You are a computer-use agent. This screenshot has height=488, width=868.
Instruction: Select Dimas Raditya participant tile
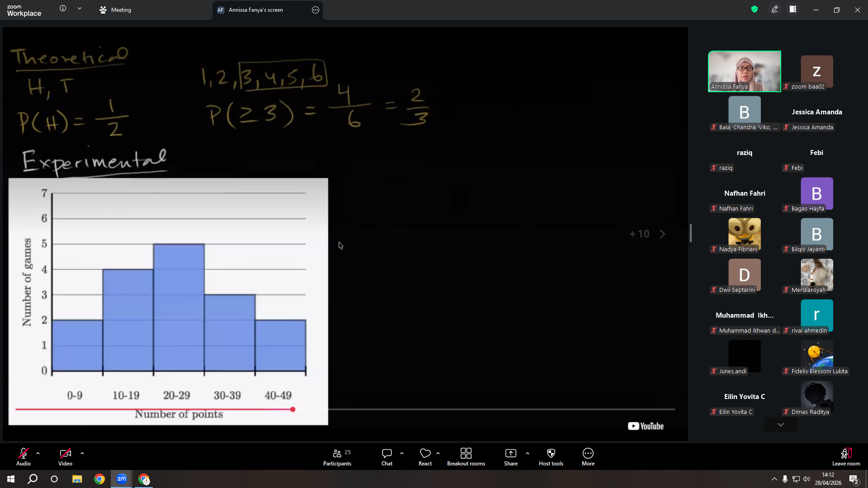(x=817, y=397)
